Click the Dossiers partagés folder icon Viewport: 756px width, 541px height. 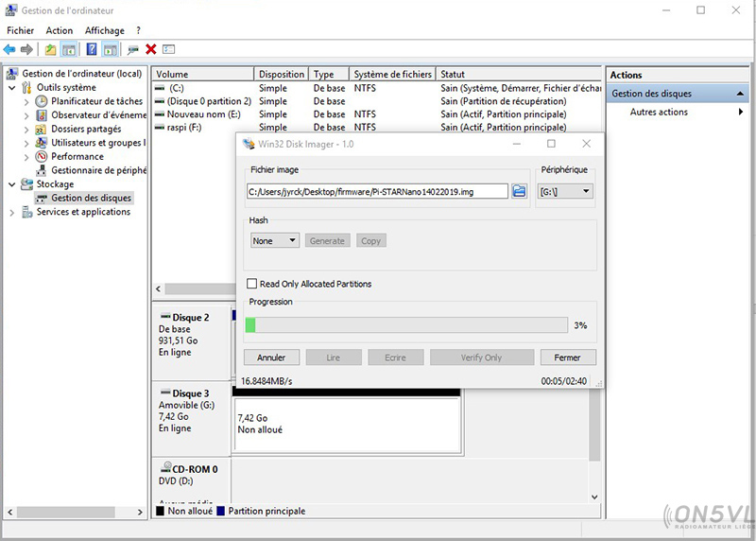(41, 130)
